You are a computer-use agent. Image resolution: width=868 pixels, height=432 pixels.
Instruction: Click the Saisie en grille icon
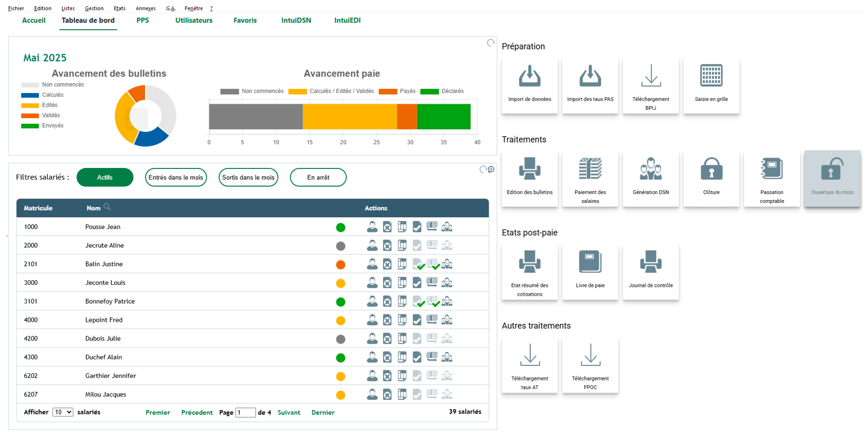click(711, 76)
